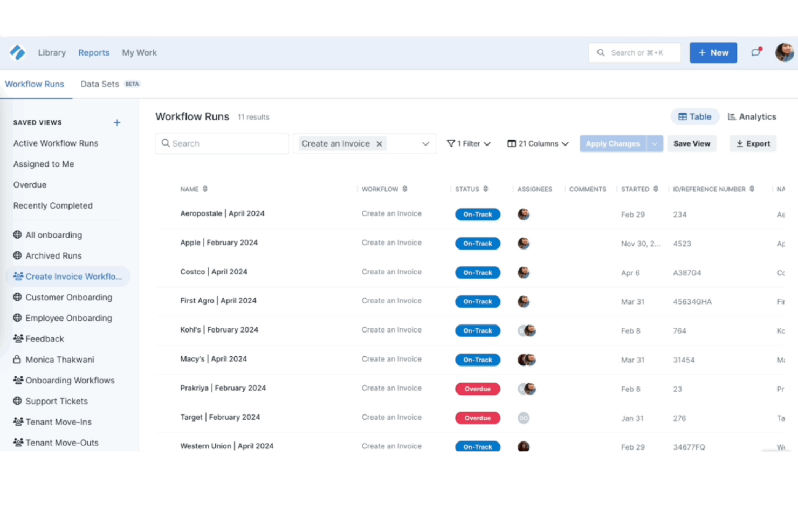Sort by Started column arrows
This screenshot has height=532, width=798.
656,189
